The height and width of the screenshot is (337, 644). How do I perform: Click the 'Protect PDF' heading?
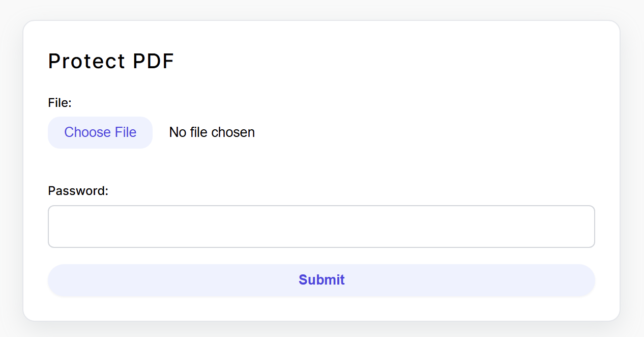[111, 61]
